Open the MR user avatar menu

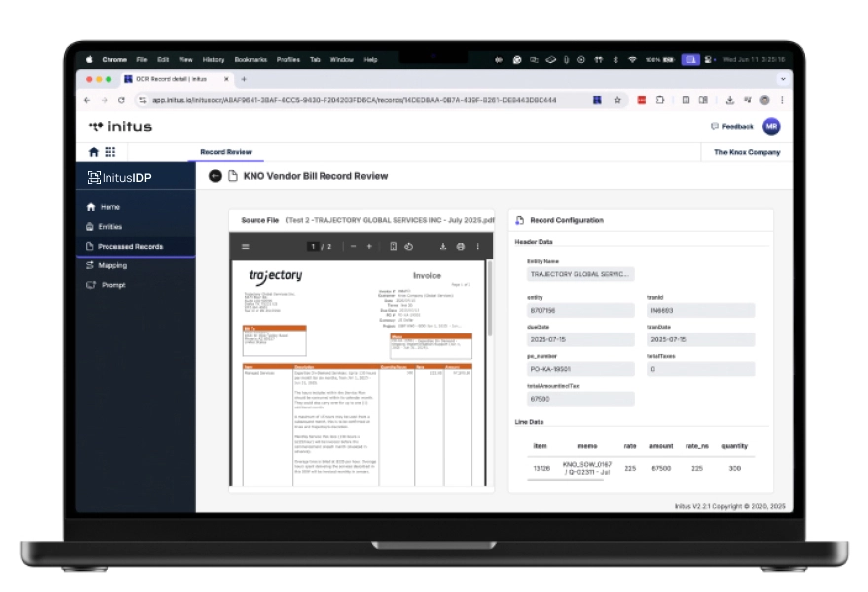[x=771, y=126]
